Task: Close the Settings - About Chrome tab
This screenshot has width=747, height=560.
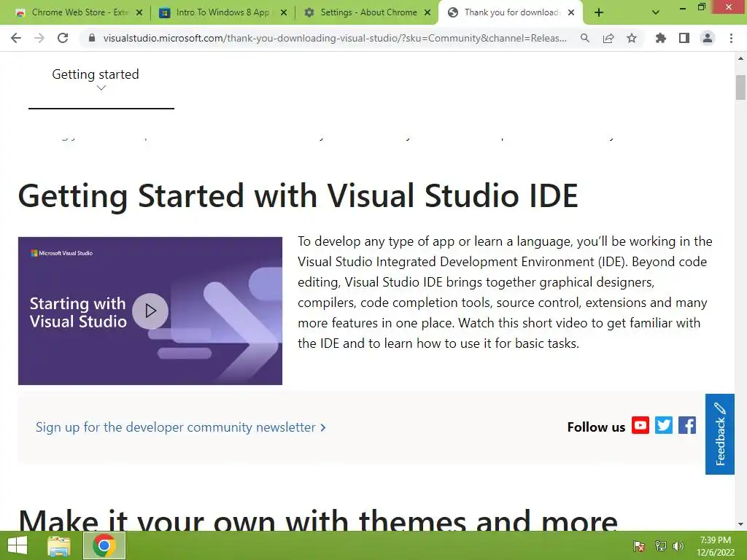Action: point(427,13)
